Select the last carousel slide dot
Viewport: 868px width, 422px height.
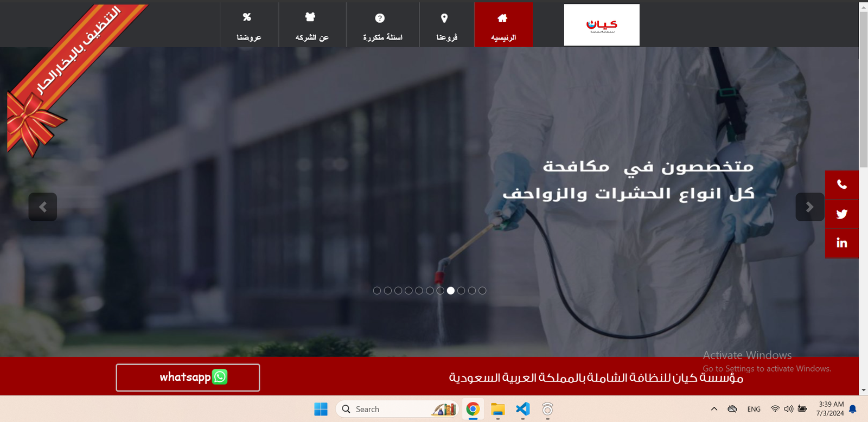[482, 291]
